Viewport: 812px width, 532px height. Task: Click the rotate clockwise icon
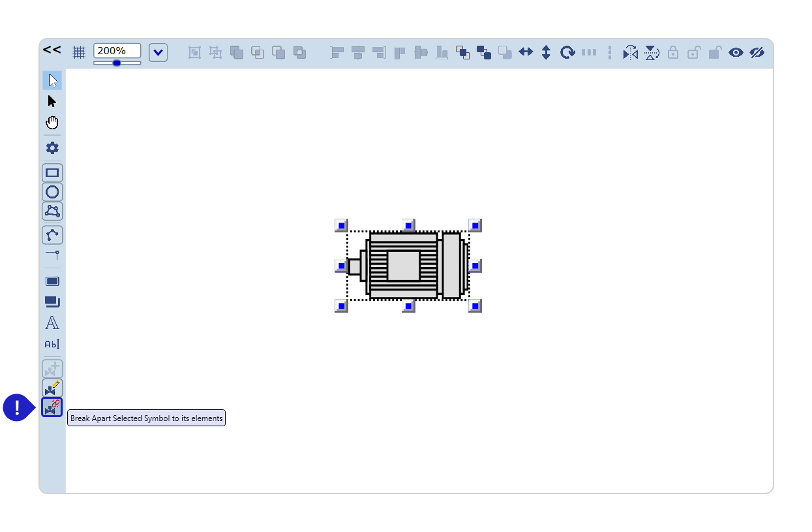567,52
